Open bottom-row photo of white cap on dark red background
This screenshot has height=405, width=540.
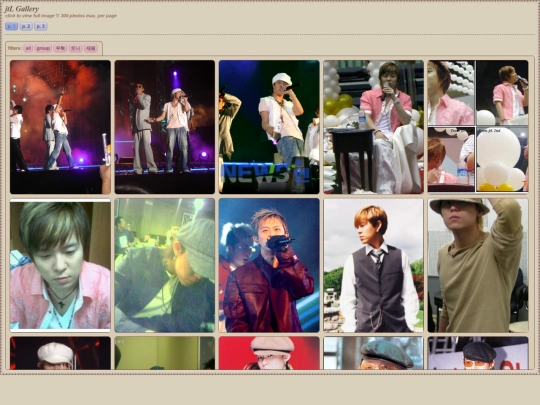pos(60,353)
